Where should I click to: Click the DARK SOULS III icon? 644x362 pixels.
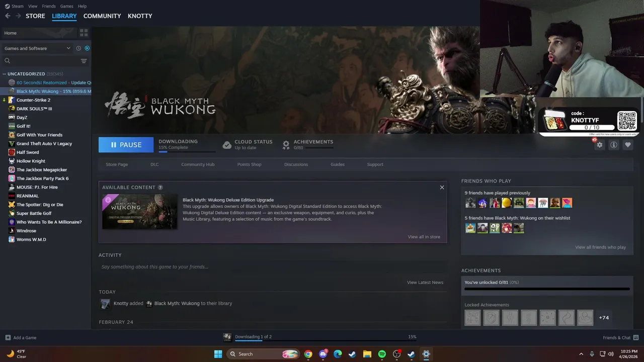pos(12,109)
